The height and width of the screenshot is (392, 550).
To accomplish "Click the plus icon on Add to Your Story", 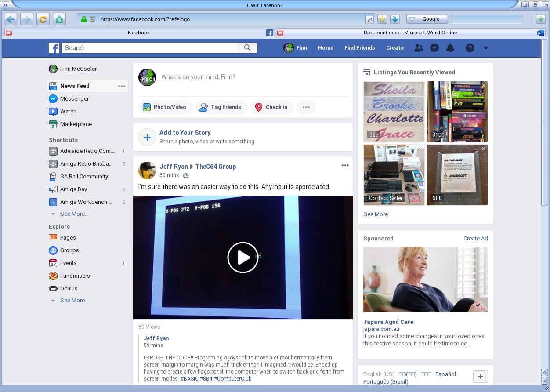I will (147, 137).
